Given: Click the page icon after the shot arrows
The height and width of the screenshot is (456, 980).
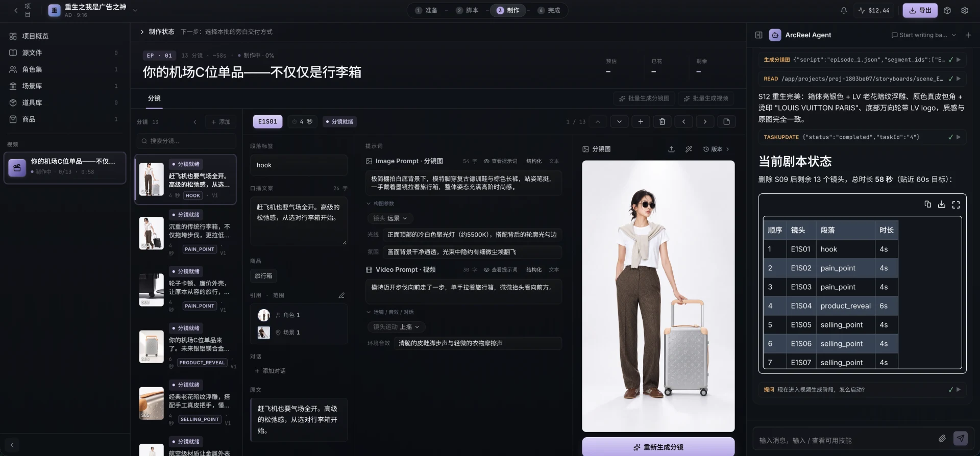Looking at the screenshot, I should tap(726, 122).
